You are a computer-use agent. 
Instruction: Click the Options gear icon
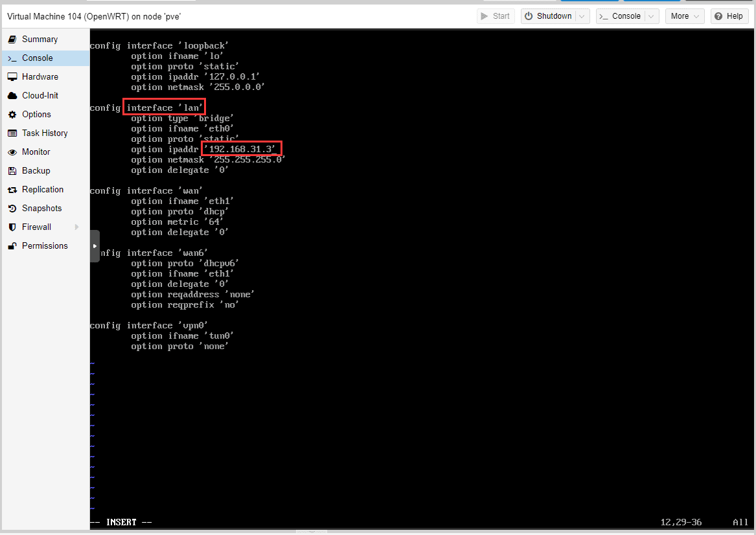point(12,115)
